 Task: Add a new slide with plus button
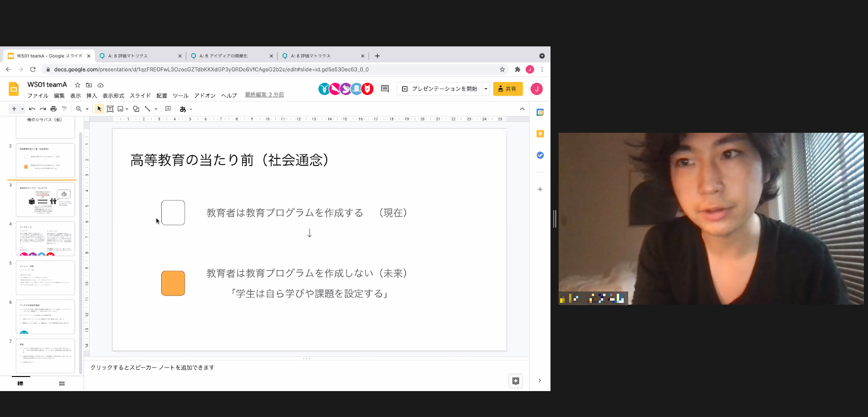click(14, 109)
